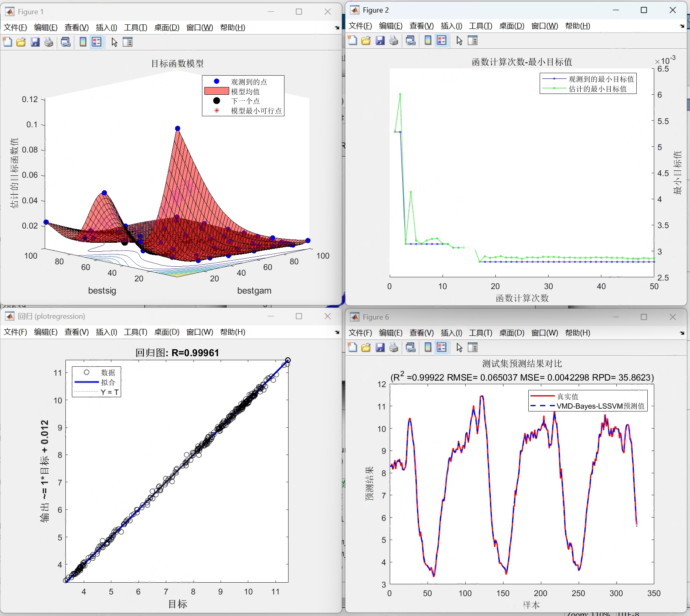Open the 工具(T) menu in Figure 6
Viewport: 690px width, 616px height.
click(x=480, y=333)
